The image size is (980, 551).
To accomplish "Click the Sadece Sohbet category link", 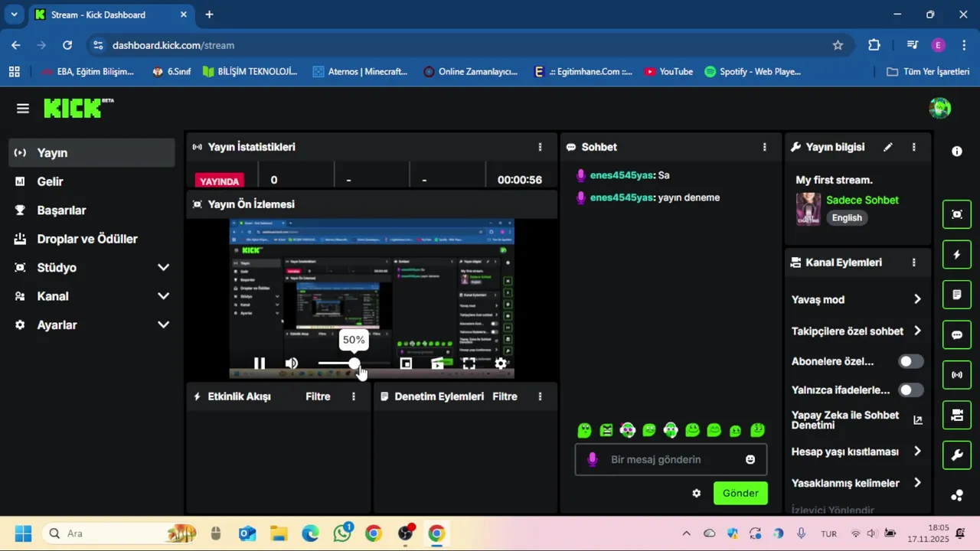I will point(862,200).
